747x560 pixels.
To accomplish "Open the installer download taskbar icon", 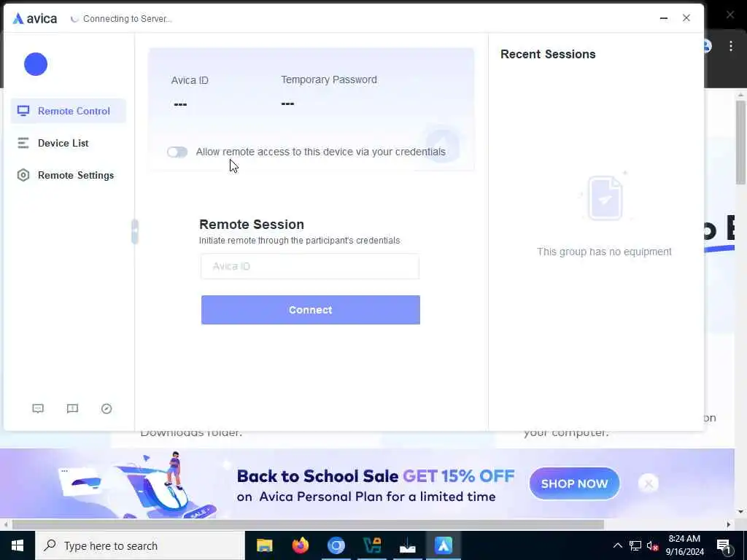I will coord(407,545).
